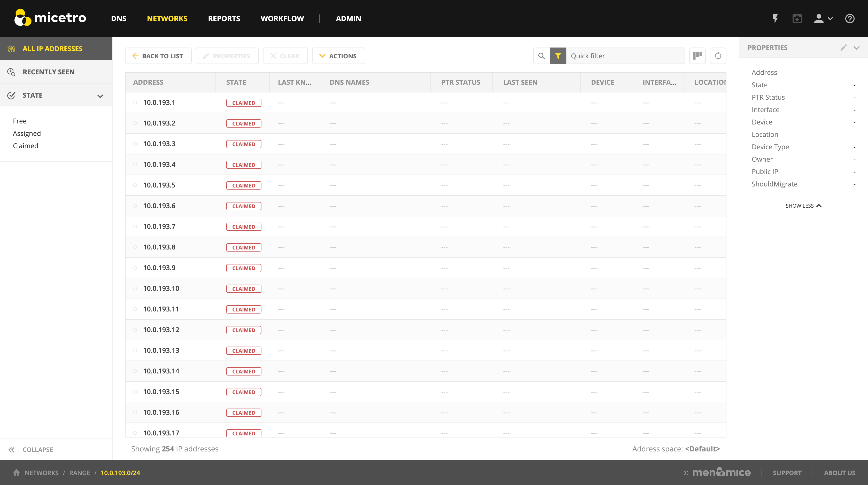Open the About Us footer link
Image resolution: width=868 pixels, height=485 pixels.
click(840, 473)
